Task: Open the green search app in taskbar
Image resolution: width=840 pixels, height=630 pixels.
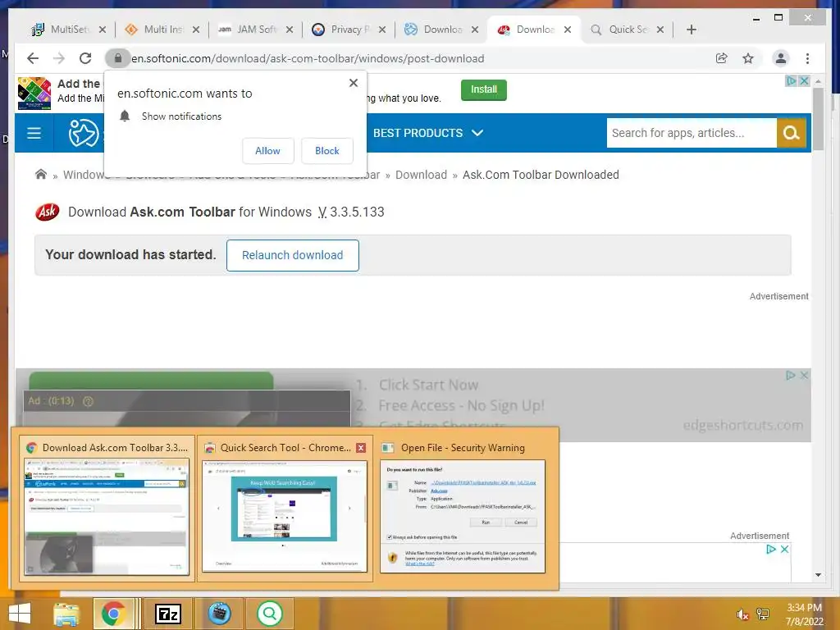Action: point(269,614)
